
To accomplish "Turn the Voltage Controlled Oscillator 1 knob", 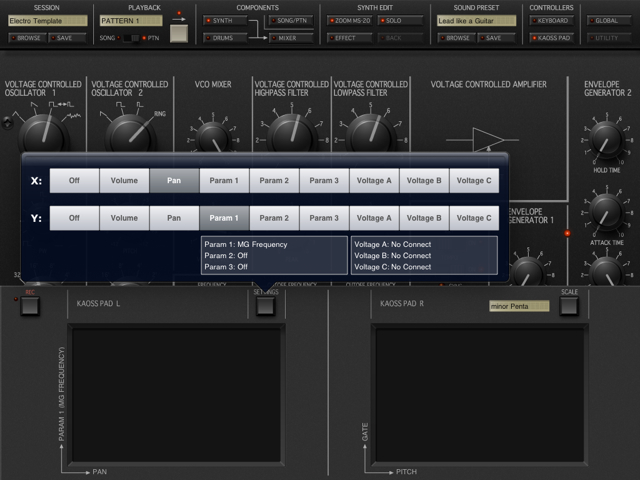I will tap(40, 131).
